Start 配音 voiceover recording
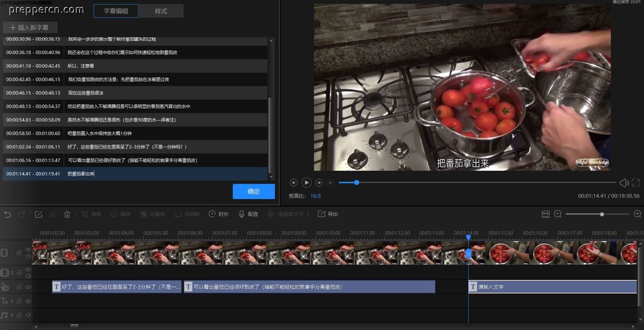 [248, 214]
